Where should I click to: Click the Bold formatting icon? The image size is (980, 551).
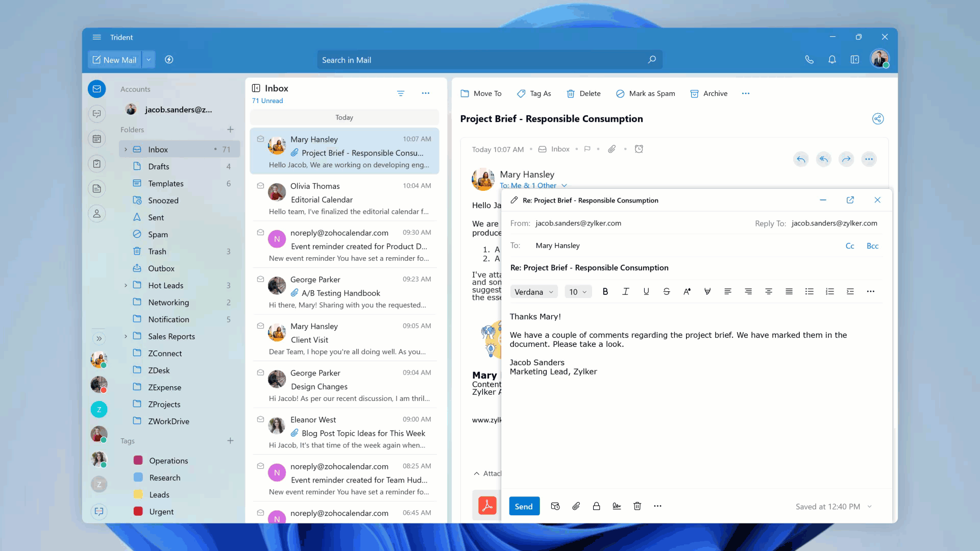click(x=605, y=292)
